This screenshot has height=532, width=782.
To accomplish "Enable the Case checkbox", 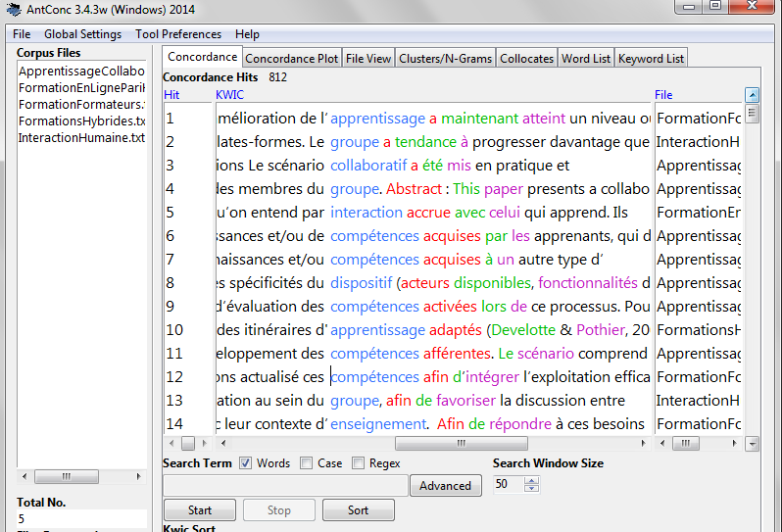I will (x=306, y=463).
